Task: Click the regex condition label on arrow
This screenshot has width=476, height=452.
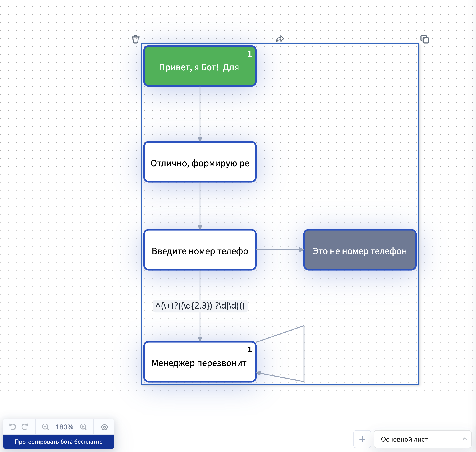Action: pyautogui.click(x=200, y=306)
